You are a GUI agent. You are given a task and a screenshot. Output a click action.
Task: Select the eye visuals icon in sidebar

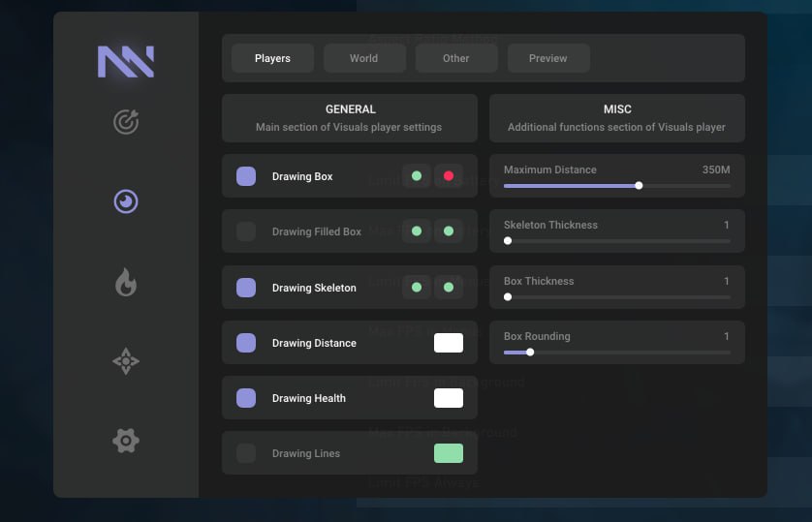126,201
